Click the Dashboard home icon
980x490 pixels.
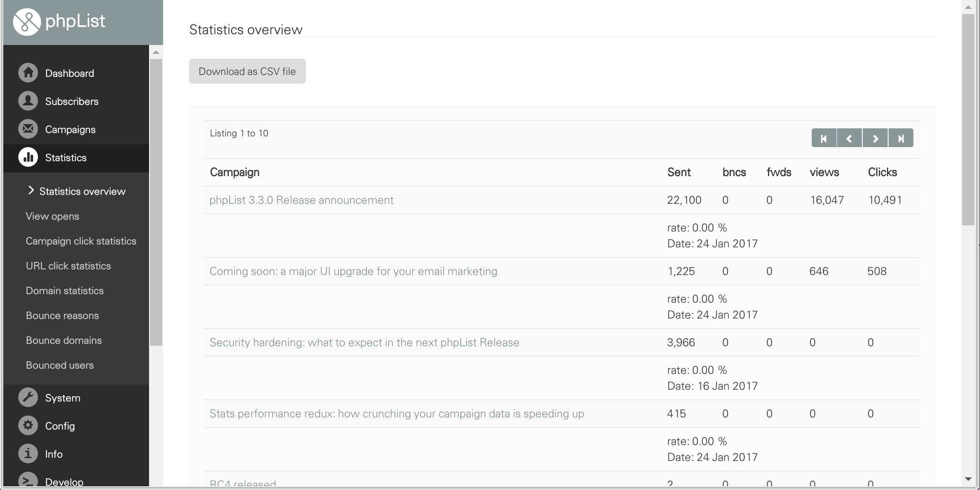pos(28,73)
